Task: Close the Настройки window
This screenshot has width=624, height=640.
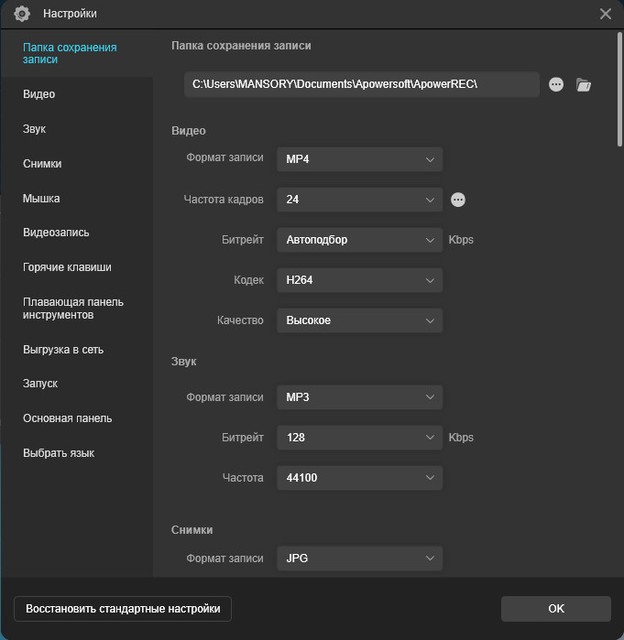Action: click(605, 14)
